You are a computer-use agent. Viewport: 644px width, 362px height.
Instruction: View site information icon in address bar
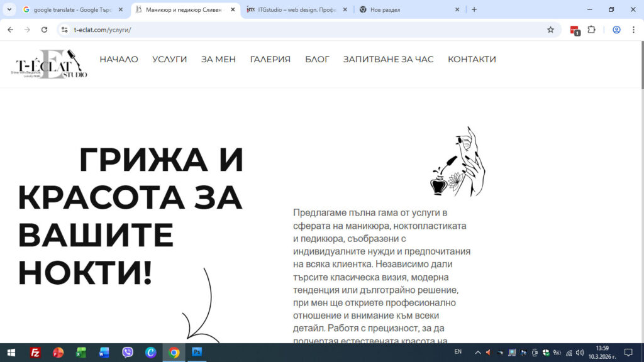(64, 30)
